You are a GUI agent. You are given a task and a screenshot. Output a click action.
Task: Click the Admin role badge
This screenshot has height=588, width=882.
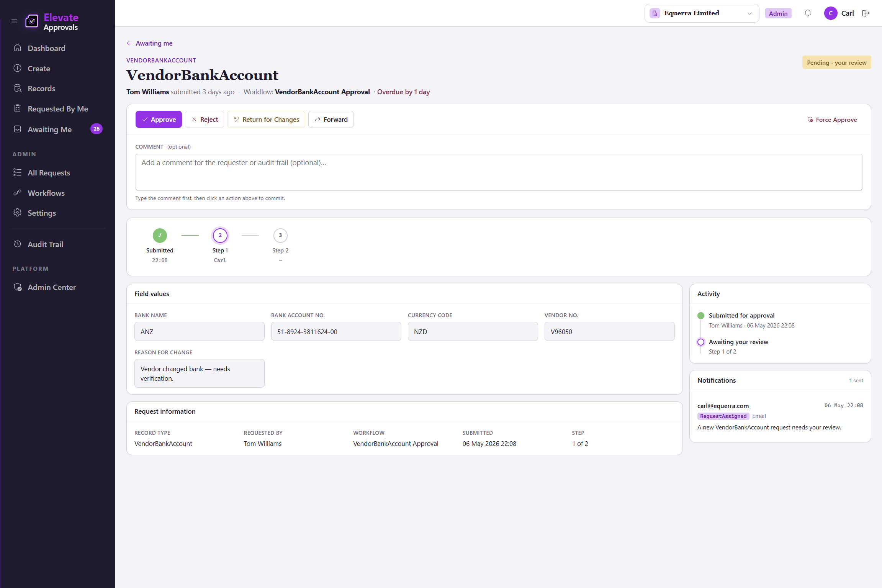click(778, 13)
